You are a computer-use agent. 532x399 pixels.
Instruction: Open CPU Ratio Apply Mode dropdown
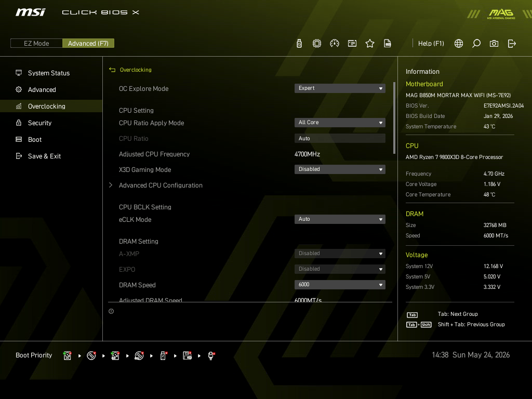pos(340,123)
